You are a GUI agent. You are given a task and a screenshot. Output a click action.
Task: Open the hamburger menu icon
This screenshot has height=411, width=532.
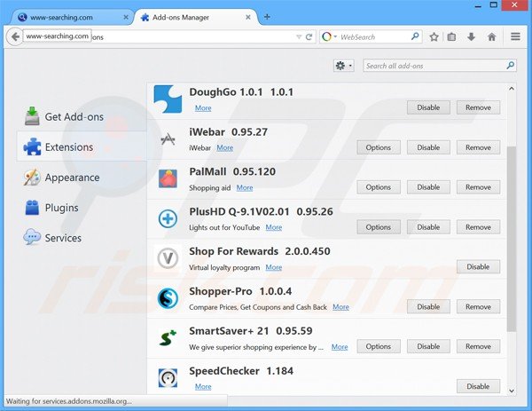tap(515, 36)
